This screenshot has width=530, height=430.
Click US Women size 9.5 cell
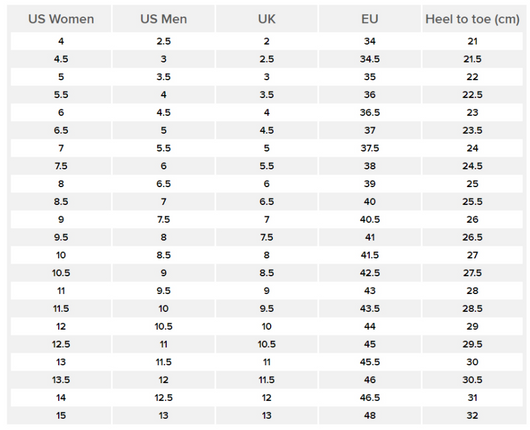[61, 237]
